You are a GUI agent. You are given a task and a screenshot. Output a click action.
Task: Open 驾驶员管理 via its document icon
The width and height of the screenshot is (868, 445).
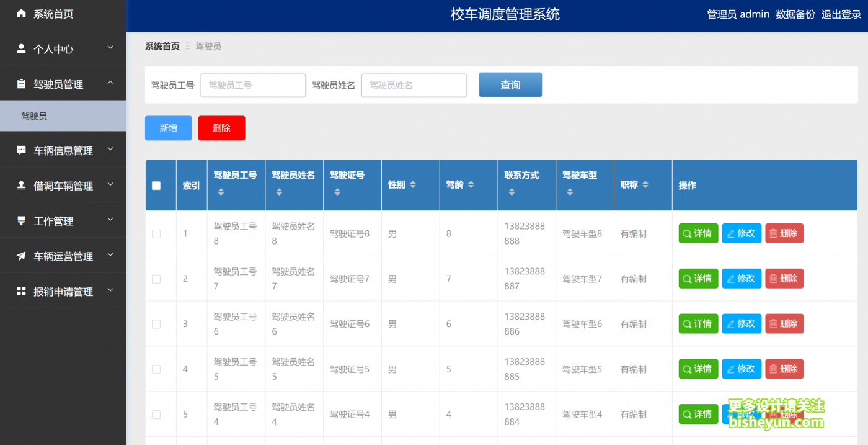coord(20,83)
